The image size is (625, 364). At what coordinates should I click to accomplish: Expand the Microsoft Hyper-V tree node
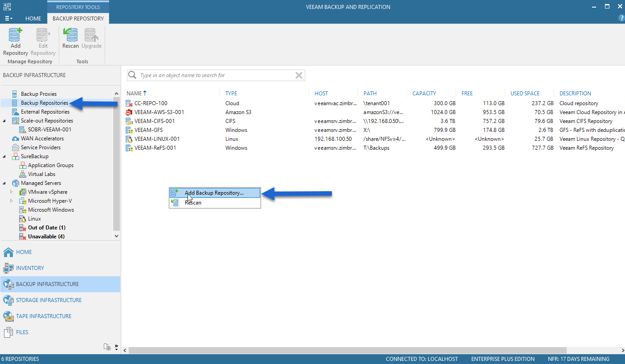click(12, 201)
